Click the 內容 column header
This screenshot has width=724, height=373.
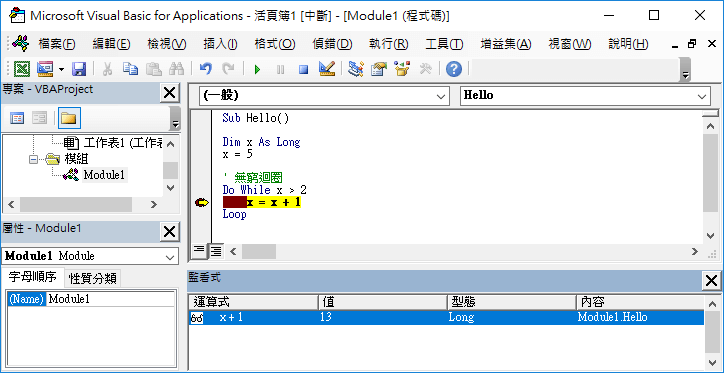click(640, 302)
